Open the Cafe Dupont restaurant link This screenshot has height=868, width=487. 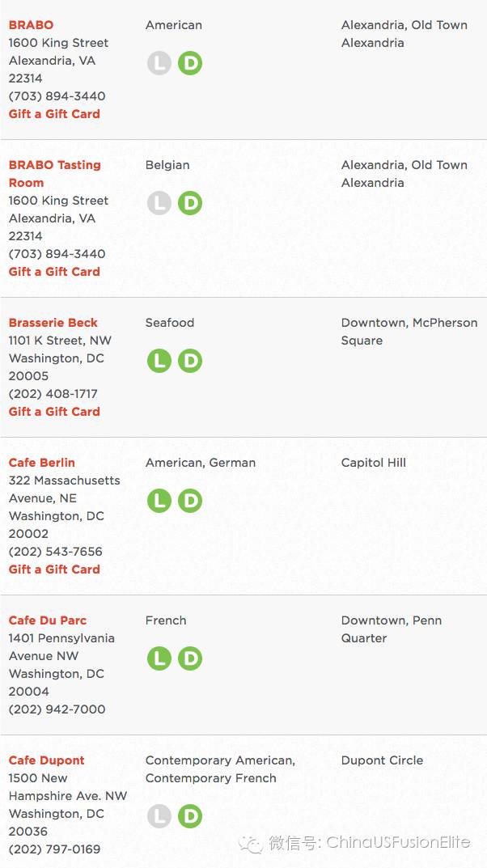(46, 760)
